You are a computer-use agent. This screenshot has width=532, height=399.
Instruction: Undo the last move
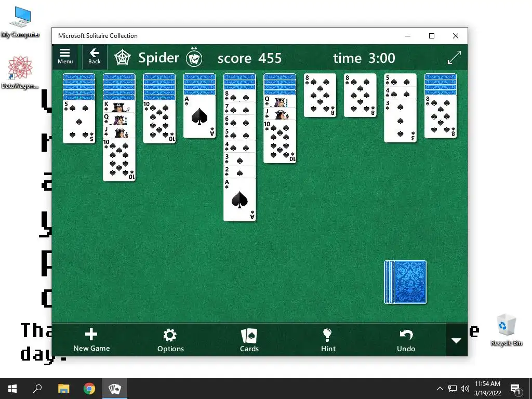tap(406, 340)
